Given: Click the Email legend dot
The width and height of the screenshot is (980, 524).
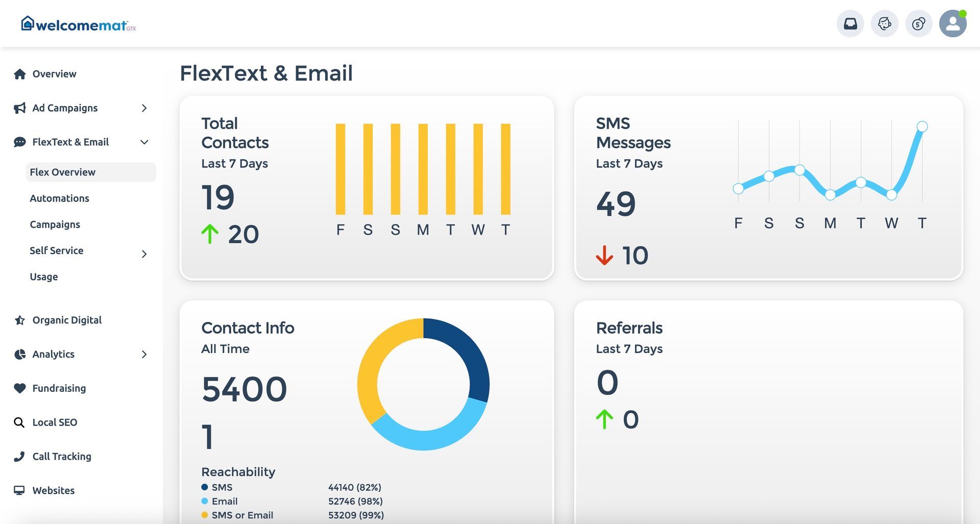Looking at the screenshot, I should coord(204,501).
